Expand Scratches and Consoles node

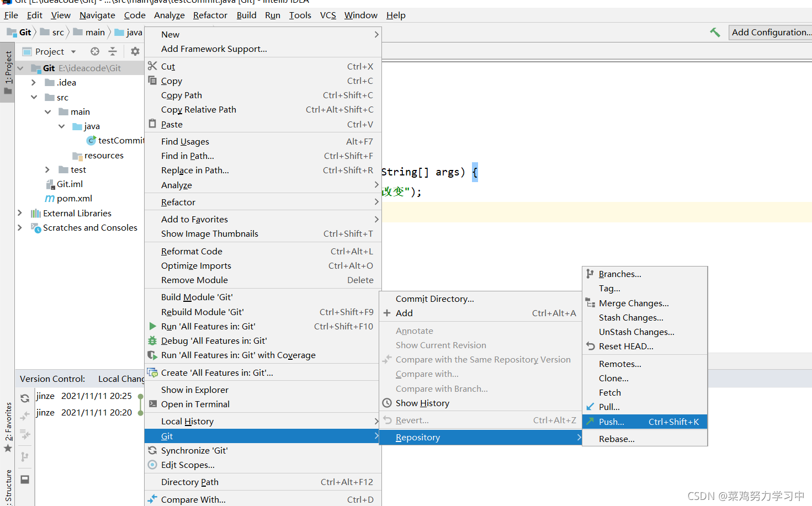coord(20,227)
